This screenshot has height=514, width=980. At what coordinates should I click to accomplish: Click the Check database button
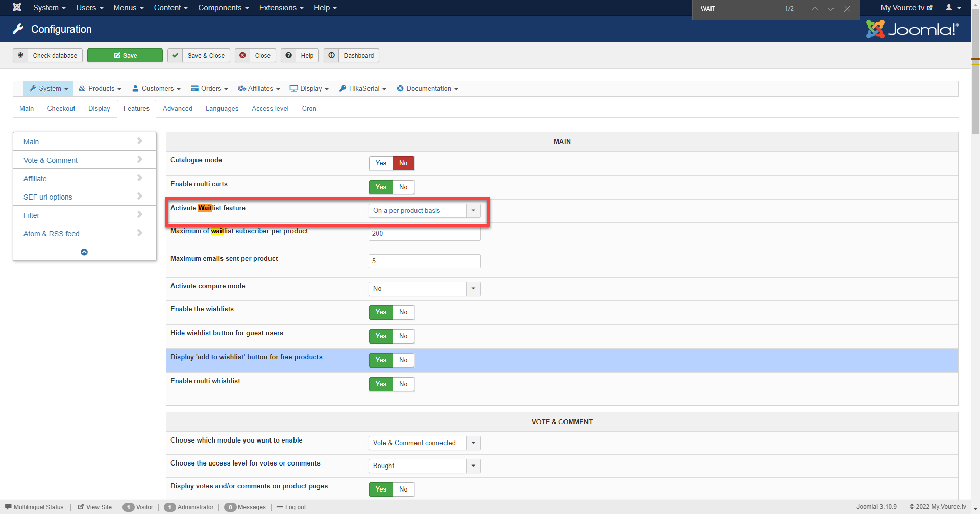pos(47,55)
